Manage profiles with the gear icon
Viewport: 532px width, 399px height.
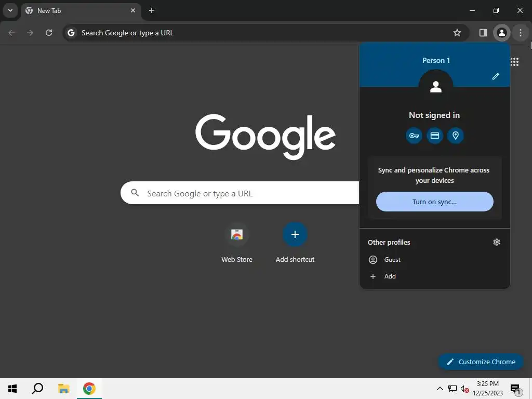(496, 242)
